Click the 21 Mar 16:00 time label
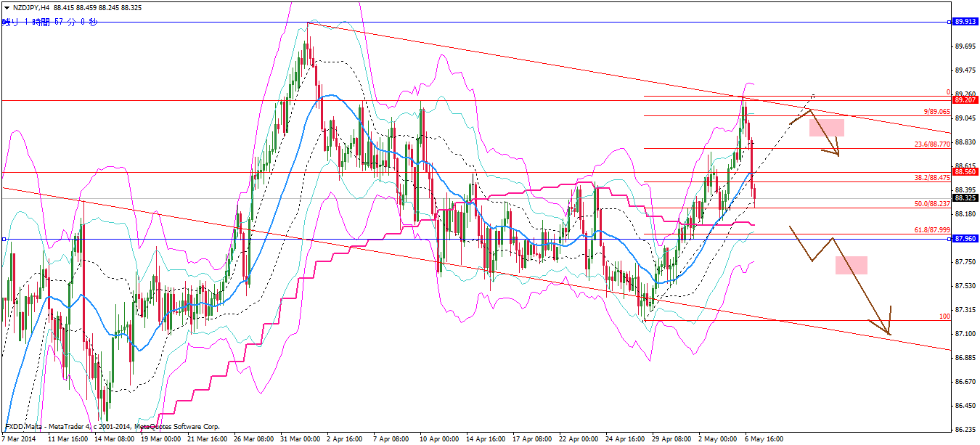Image resolution: width=980 pixels, height=445 pixels. [206, 439]
